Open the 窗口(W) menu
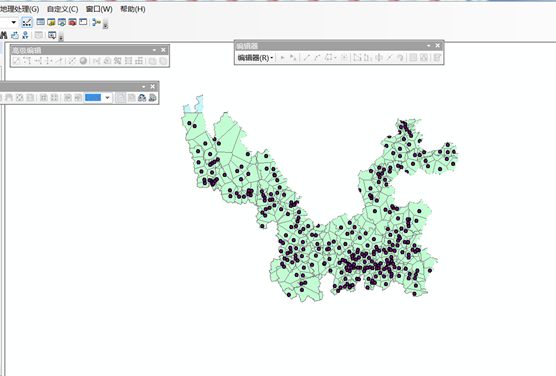 pos(99,9)
